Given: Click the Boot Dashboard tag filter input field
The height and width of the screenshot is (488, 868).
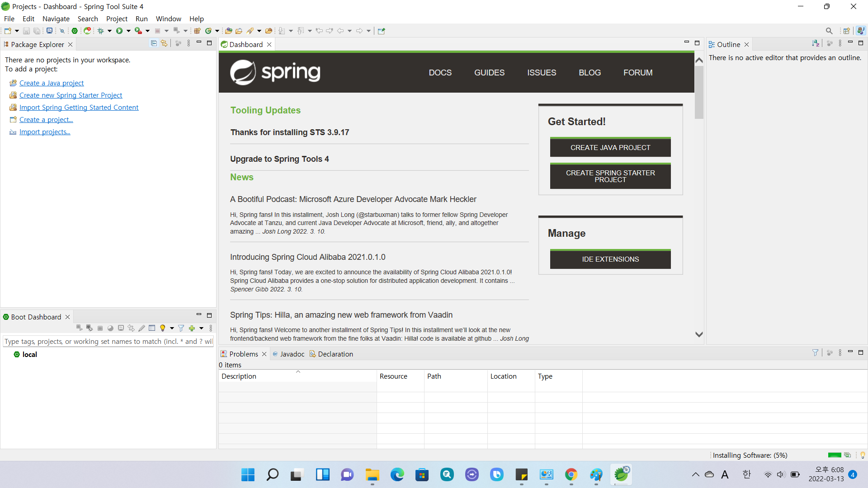Looking at the screenshot, I should pyautogui.click(x=108, y=341).
